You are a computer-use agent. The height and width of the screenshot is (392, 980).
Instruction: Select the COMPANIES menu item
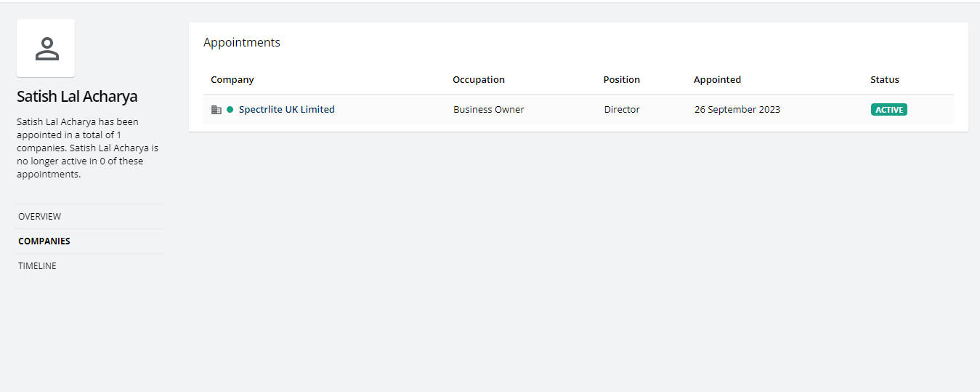tap(44, 241)
